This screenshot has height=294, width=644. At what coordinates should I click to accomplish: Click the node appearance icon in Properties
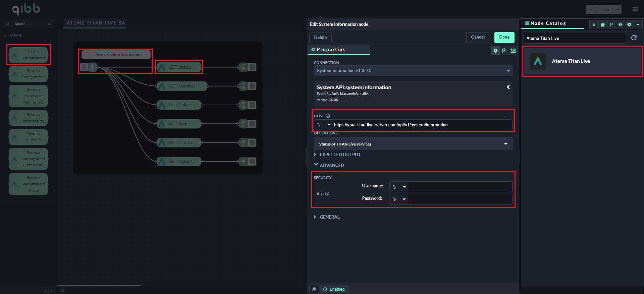(x=513, y=51)
